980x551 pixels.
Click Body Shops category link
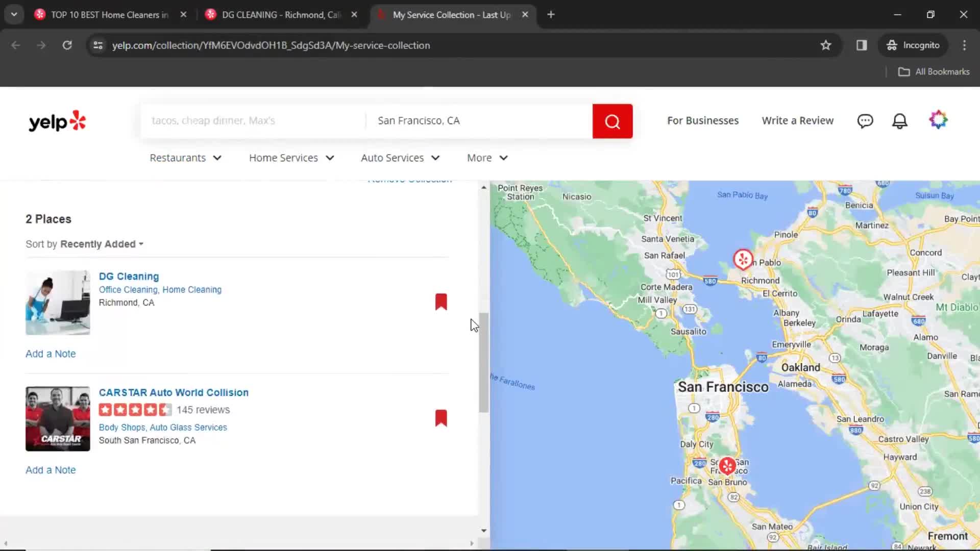coord(122,428)
